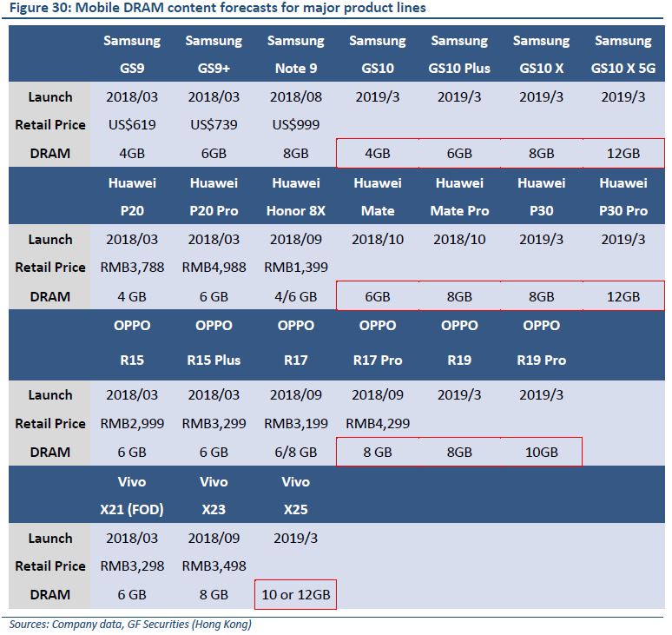The height and width of the screenshot is (635, 672).
Task: Select the 'US$999' retail price cell
Action: 296,125
